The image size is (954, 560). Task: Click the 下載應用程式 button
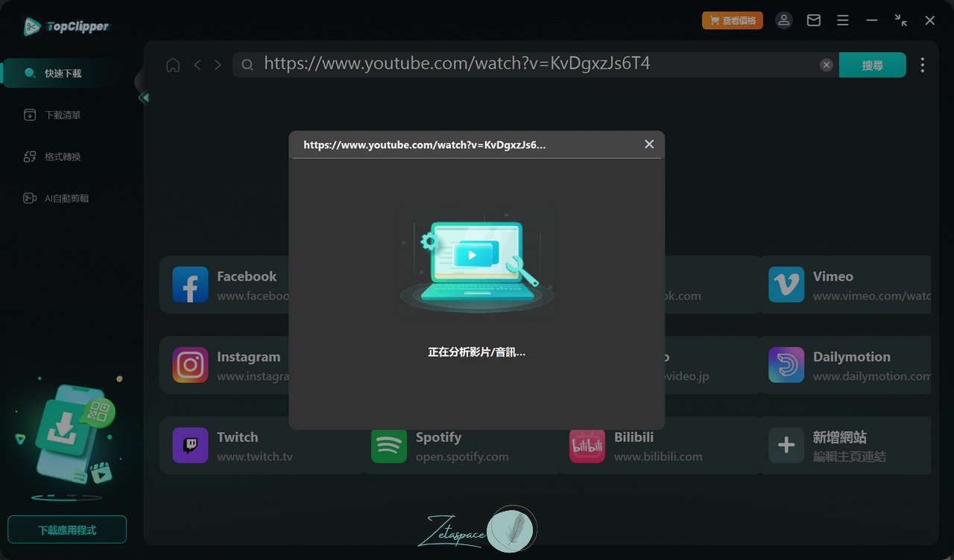(67, 530)
